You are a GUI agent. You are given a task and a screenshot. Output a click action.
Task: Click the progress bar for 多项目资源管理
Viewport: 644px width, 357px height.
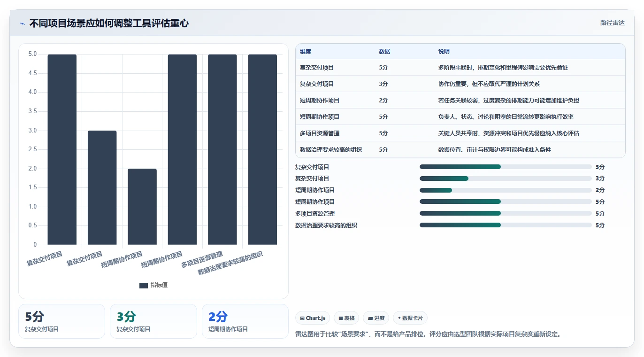(x=506, y=213)
